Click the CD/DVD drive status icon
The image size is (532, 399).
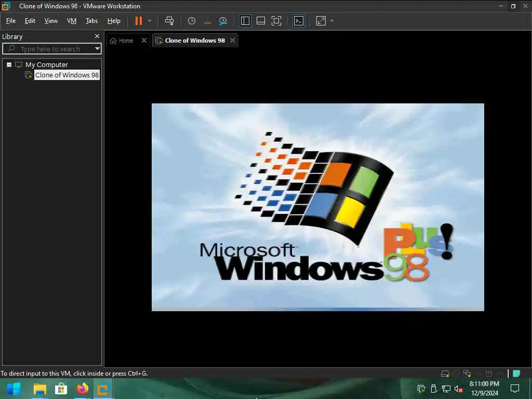pyautogui.click(x=456, y=374)
